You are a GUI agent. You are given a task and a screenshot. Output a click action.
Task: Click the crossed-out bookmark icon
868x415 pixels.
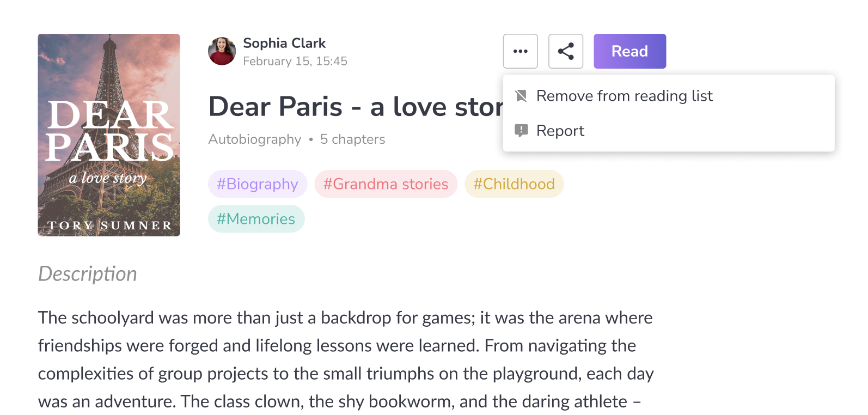pyautogui.click(x=521, y=96)
